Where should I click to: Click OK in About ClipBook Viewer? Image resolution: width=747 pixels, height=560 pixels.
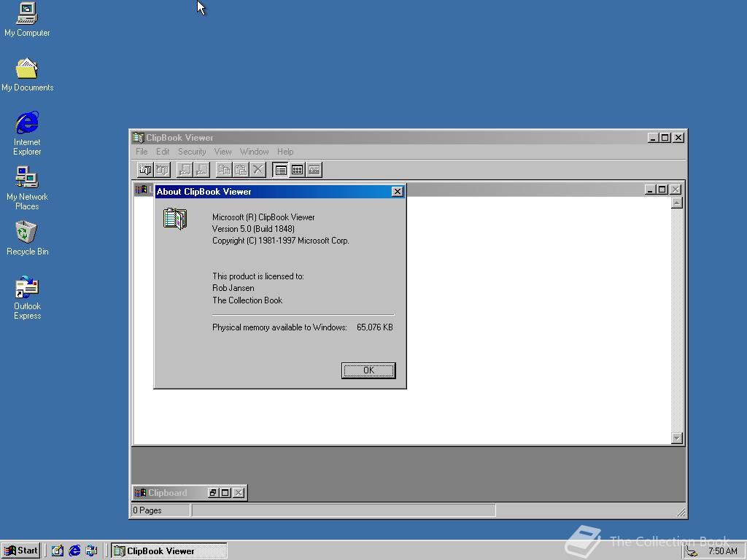pyautogui.click(x=368, y=370)
